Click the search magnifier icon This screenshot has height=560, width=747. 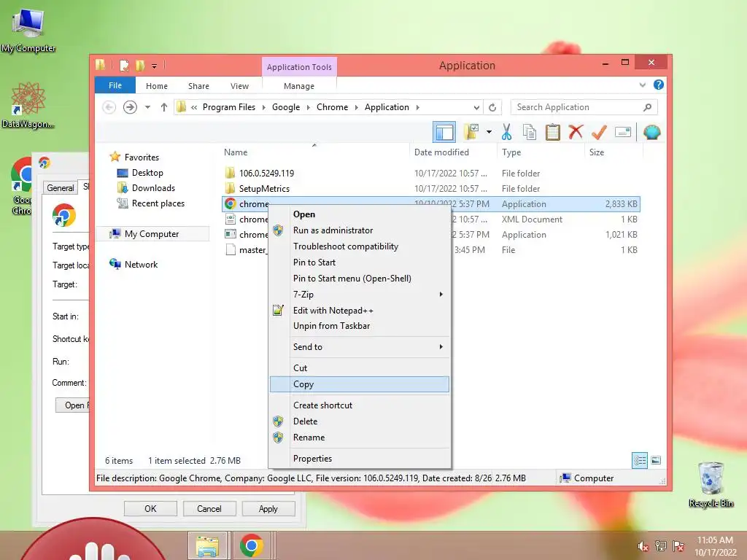[x=647, y=107]
